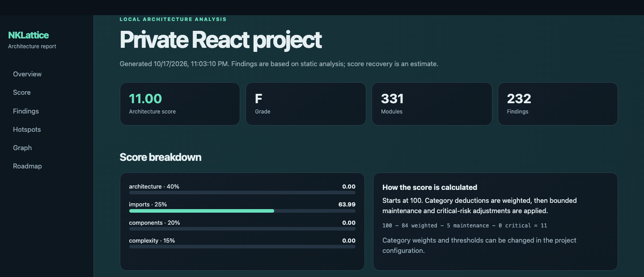Click the F grade value
Image resolution: width=644 pixels, height=277 pixels.
coord(258,98)
